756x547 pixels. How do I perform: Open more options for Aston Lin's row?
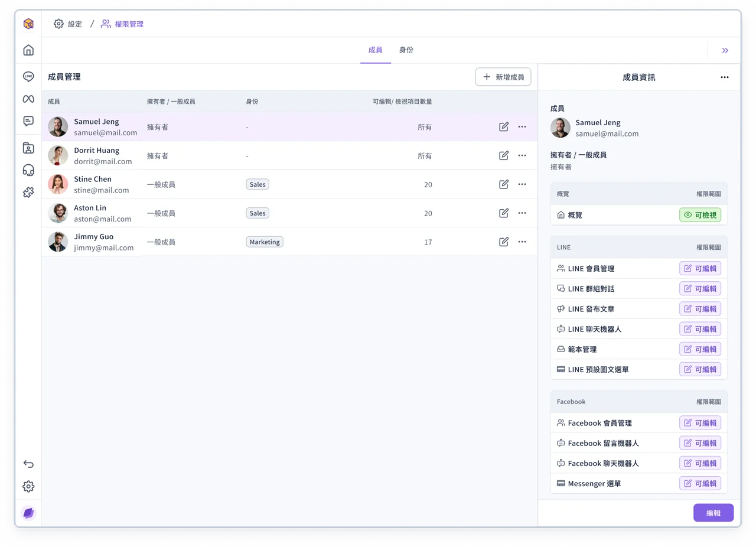click(522, 213)
